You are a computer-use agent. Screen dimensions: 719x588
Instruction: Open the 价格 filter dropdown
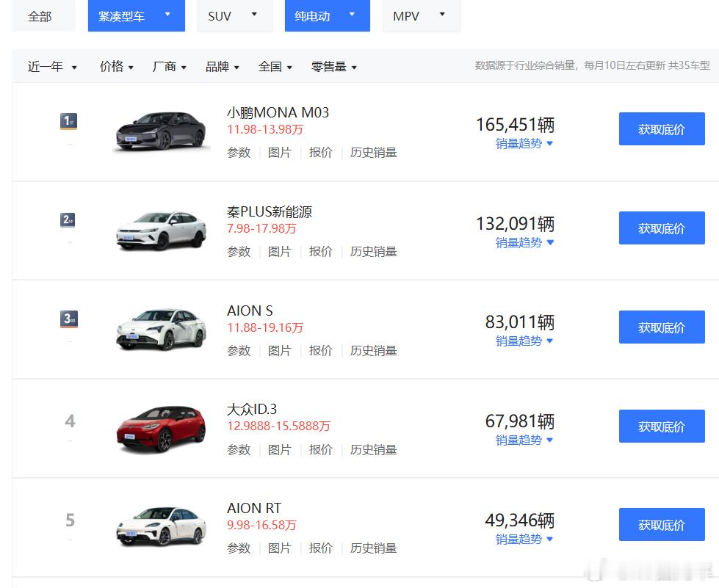coord(117,67)
